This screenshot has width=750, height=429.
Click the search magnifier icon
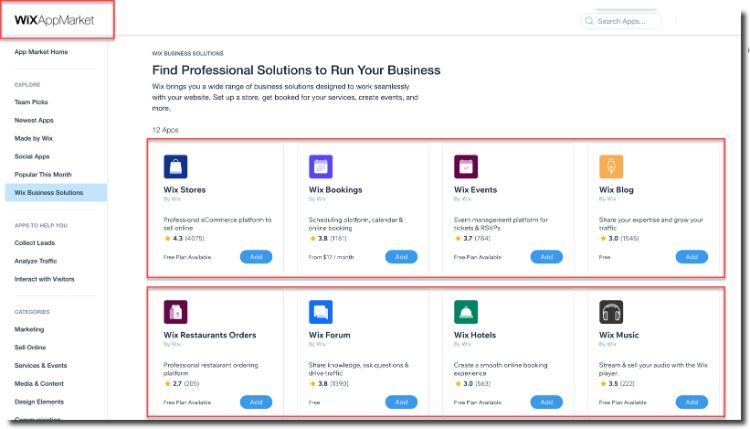[589, 21]
